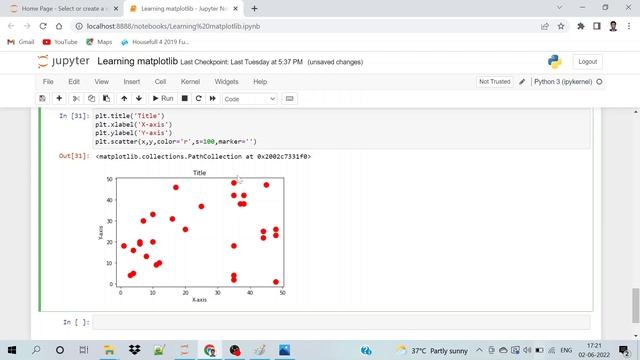Open the Widgets menu
The image size is (640, 360).
pos(226,82)
